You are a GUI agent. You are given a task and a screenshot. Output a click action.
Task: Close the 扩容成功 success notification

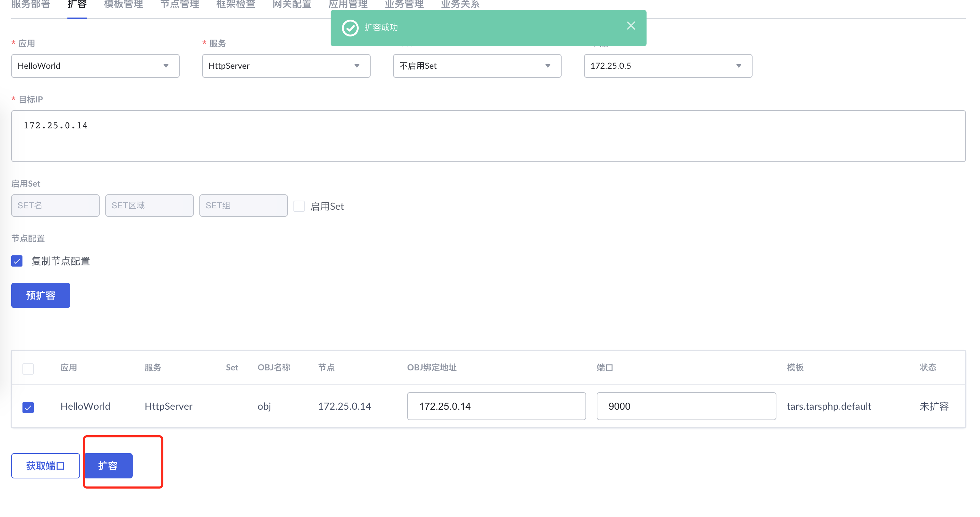pos(631,26)
